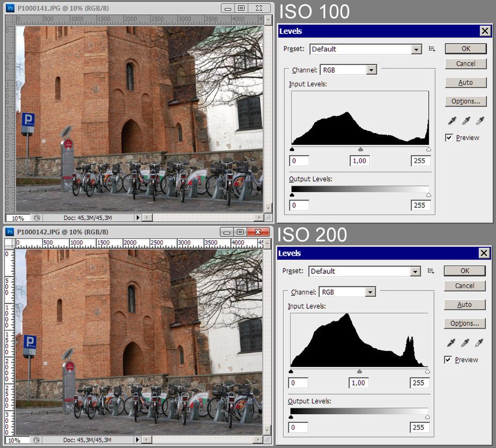Image resolution: width=496 pixels, height=448 pixels.
Task: Open status bar arrow menu in P1000141.JPG window
Action: point(138,217)
